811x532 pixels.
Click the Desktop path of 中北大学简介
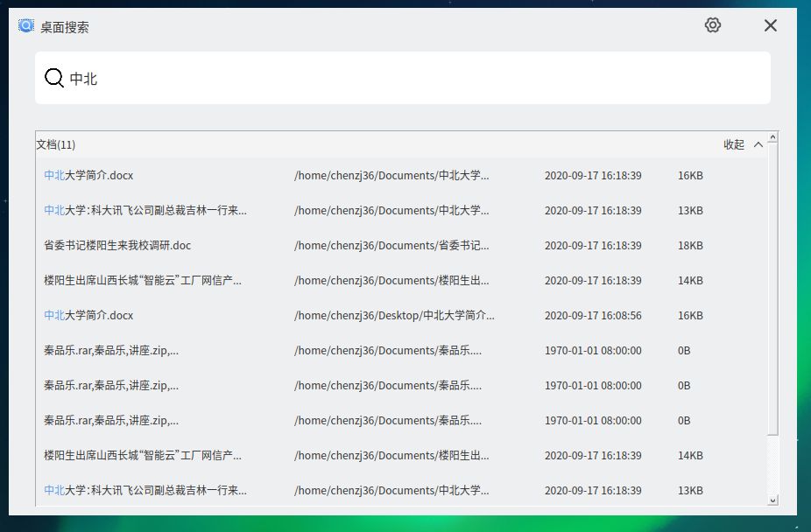pyautogui.click(x=394, y=316)
